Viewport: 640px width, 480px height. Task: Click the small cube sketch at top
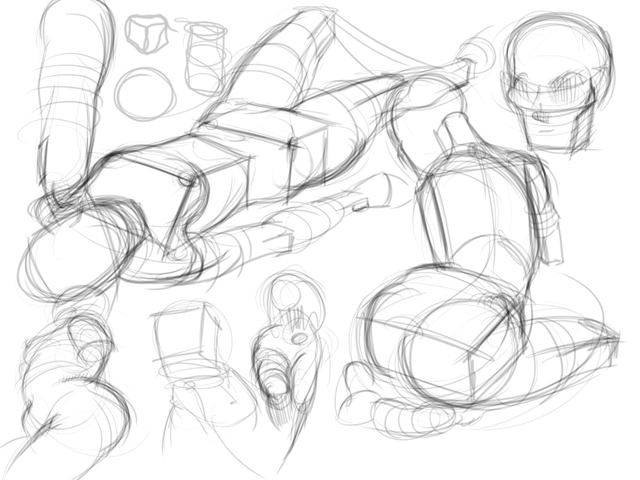[146, 35]
